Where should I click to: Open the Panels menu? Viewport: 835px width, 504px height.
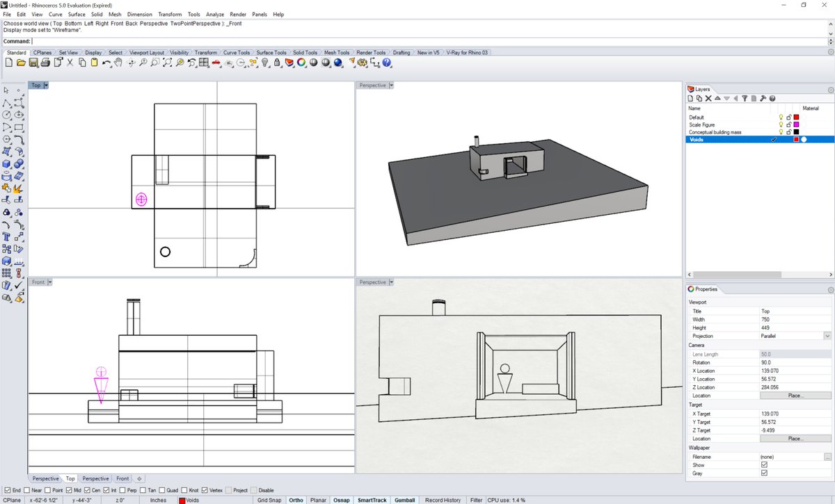click(x=259, y=14)
